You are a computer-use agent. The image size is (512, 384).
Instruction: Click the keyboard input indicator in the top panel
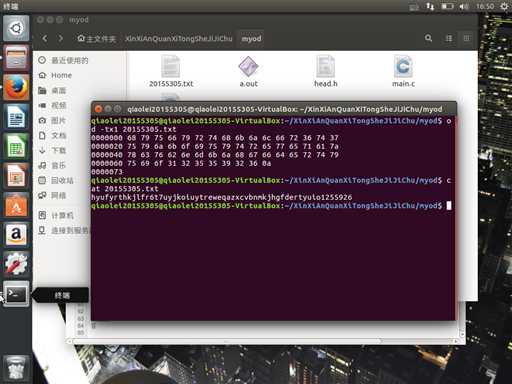point(414,6)
